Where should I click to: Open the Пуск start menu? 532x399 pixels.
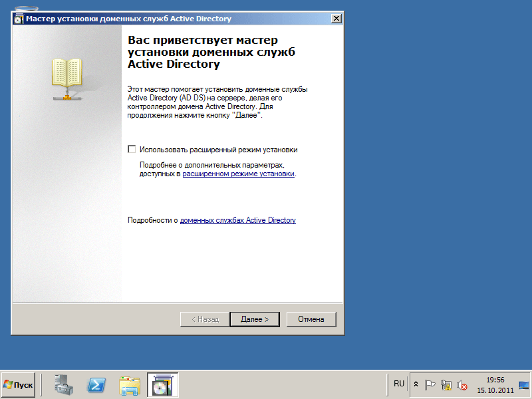click(19, 385)
